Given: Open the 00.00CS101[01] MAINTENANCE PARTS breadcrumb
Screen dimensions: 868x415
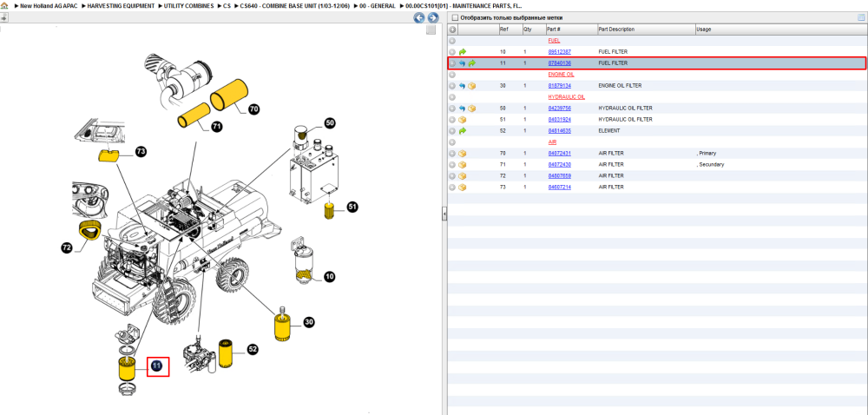Looking at the screenshot, I should coord(463,5).
